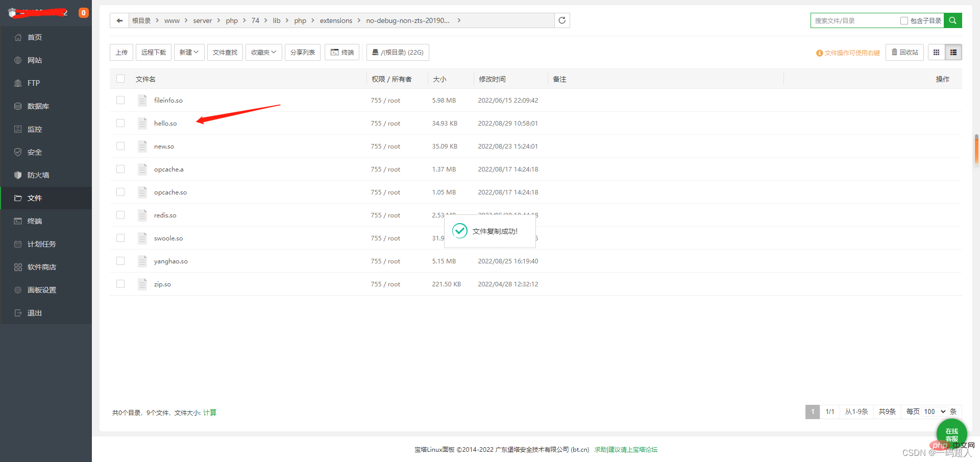Navigate to extensions in the breadcrumb
The height and width of the screenshot is (462, 980).
point(336,20)
